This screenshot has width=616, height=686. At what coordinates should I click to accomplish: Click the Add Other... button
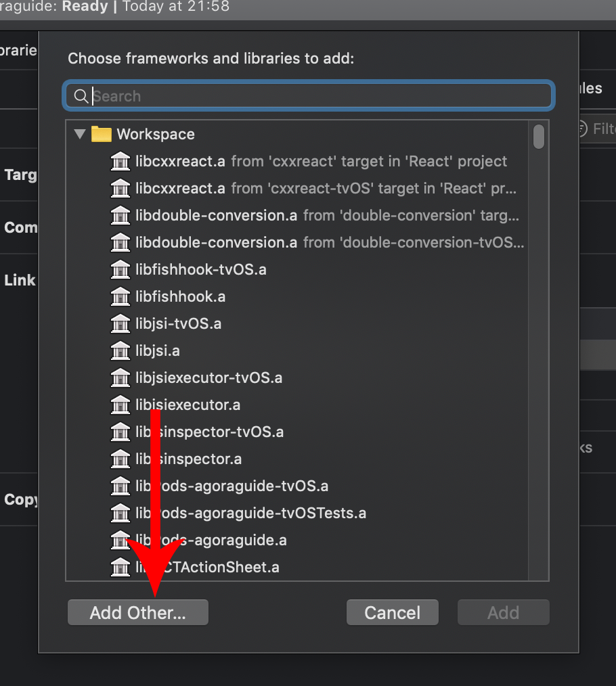(138, 612)
